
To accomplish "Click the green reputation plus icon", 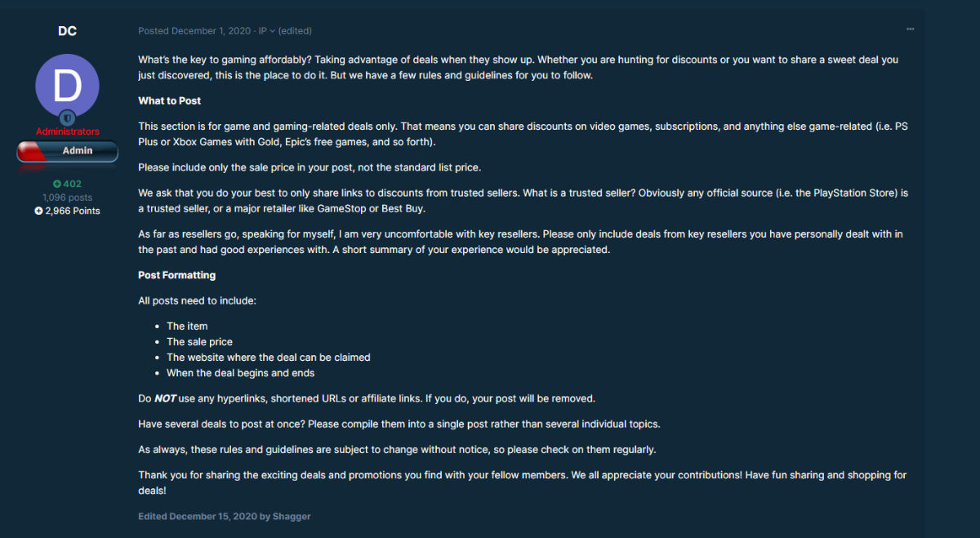I will click(x=57, y=185).
